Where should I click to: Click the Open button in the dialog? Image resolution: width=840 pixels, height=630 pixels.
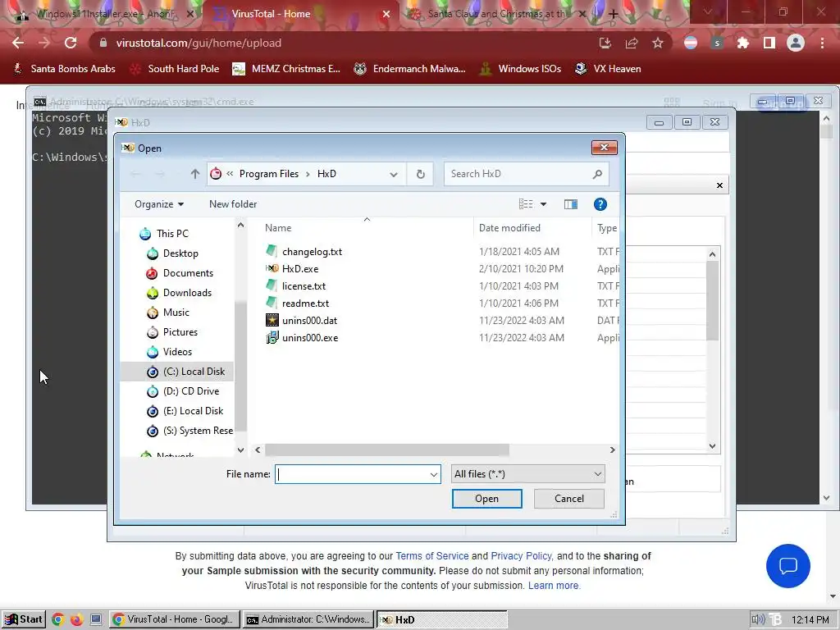(486, 499)
